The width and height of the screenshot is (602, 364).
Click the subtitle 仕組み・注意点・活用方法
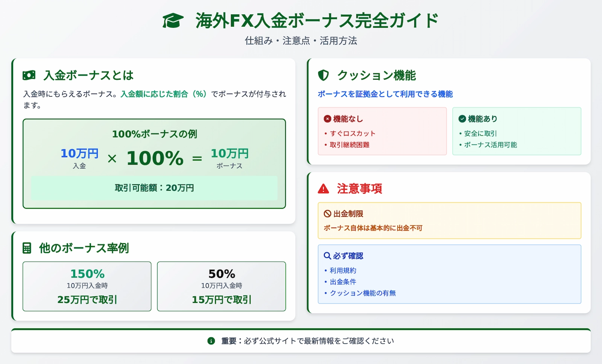[x=301, y=41]
